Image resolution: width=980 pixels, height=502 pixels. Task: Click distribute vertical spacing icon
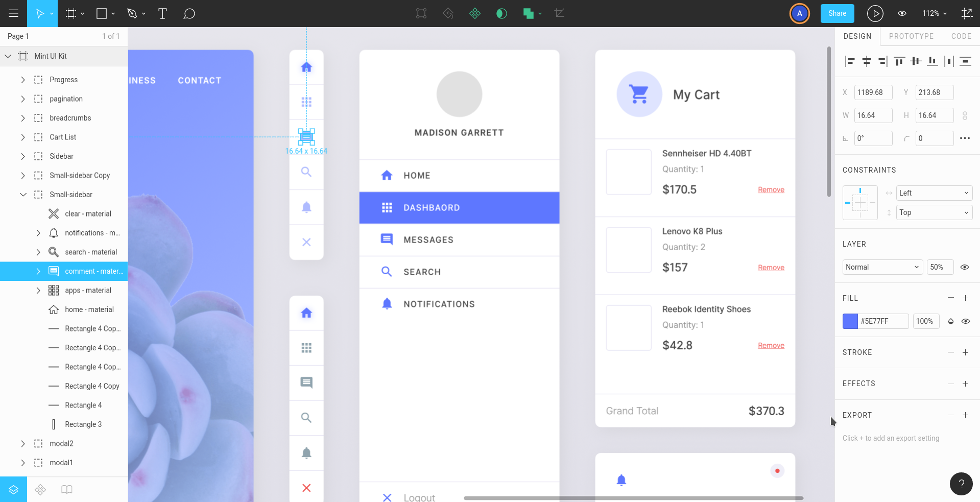[965, 61]
